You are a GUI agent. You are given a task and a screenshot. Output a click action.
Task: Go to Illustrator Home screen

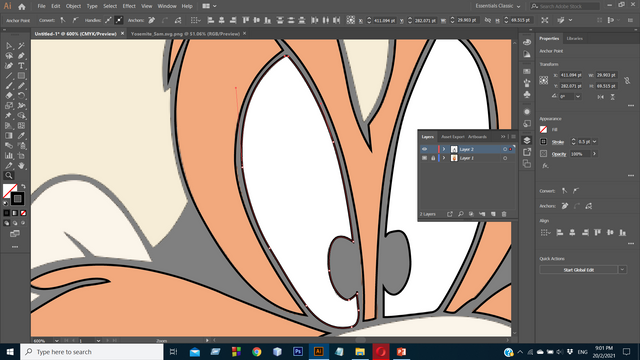point(22,7)
